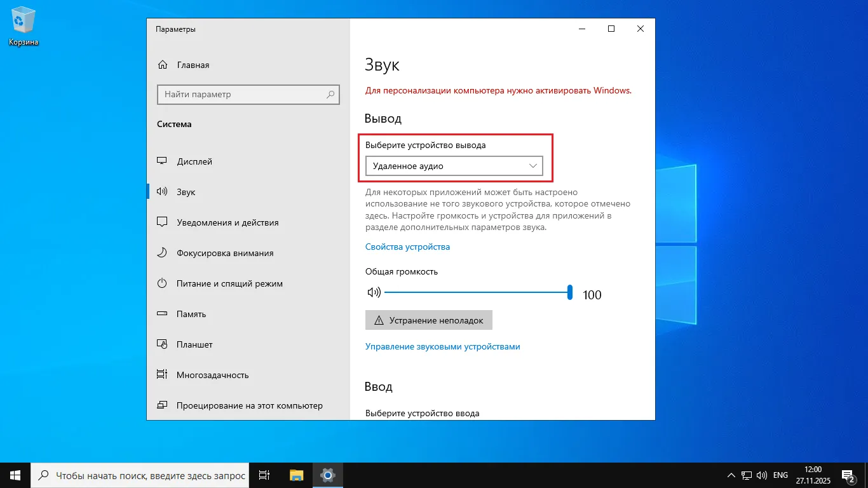Image resolution: width=868 pixels, height=488 pixels.
Task: Mute using speaker icon beside volume slider
Action: click(x=374, y=293)
